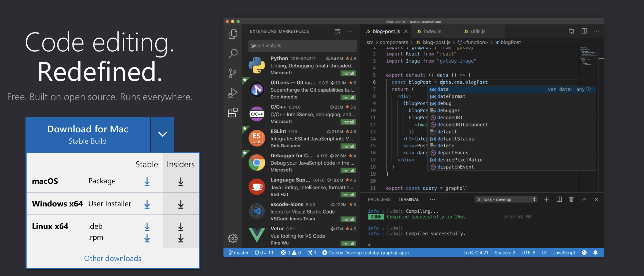Viewport: 644px width, 276px height.
Task: Download Windows x64 Insiders user installer
Action: pyautogui.click(x=181, y=204)
